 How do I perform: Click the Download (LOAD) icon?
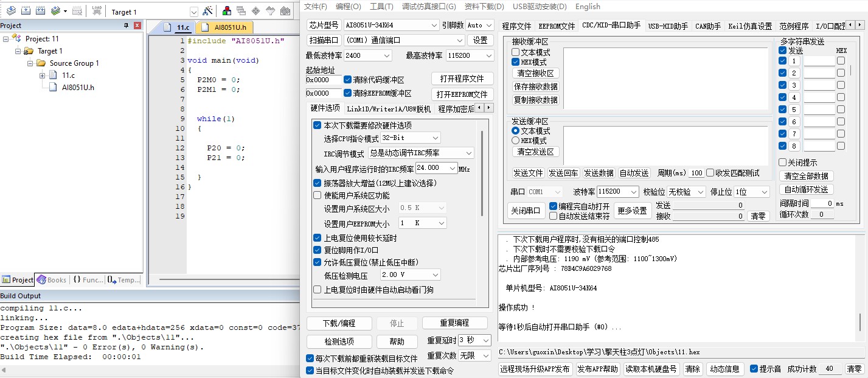[97, 11]
